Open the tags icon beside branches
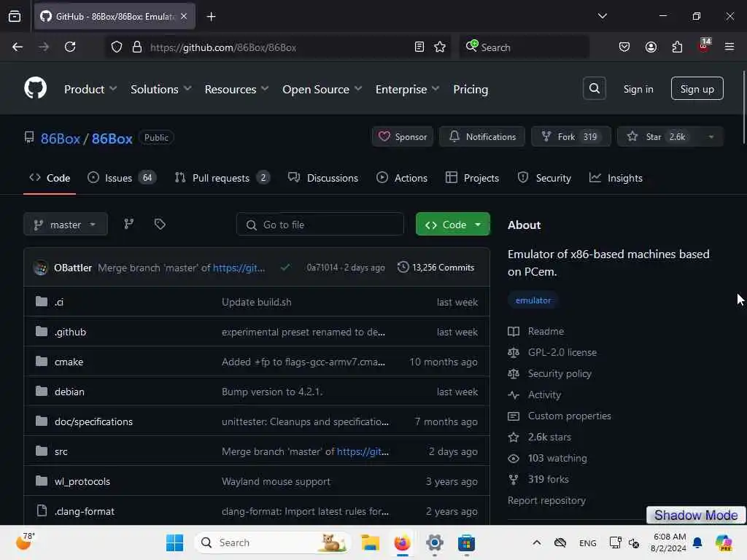Viewport: 747px width, 560px height. (x=160, y=224)
